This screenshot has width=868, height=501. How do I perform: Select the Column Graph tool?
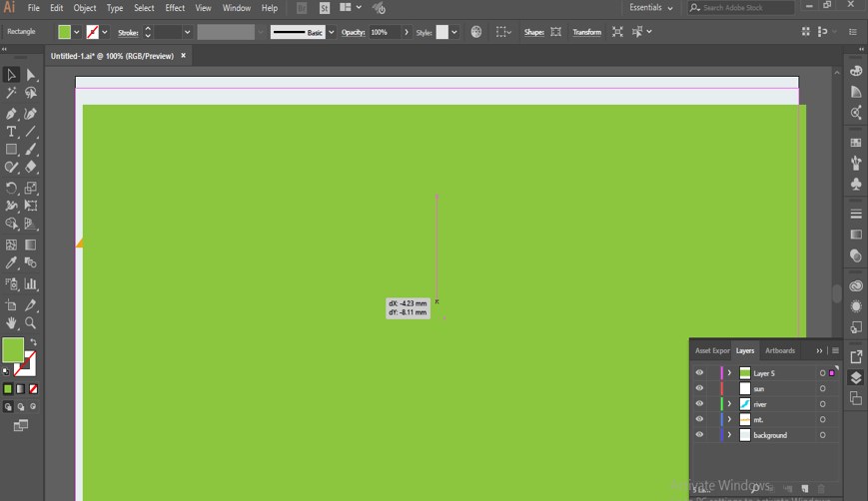tap(30, 284)
